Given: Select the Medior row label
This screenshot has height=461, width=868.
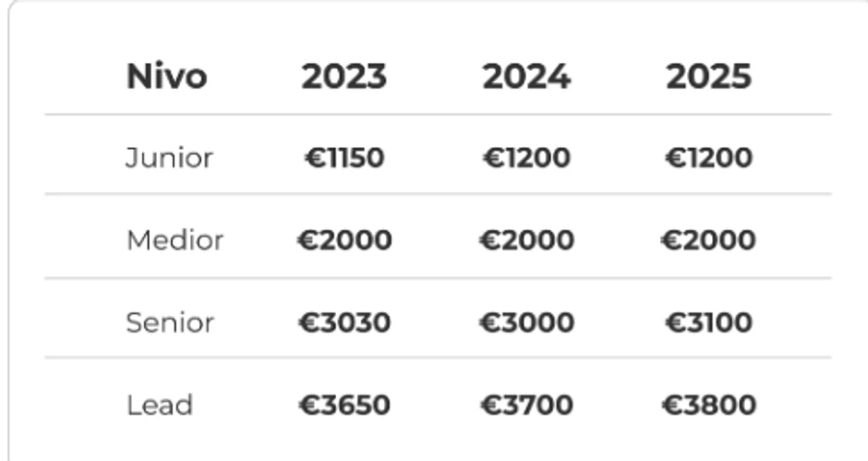Looking at the screenshot, I should pos(175,240).
